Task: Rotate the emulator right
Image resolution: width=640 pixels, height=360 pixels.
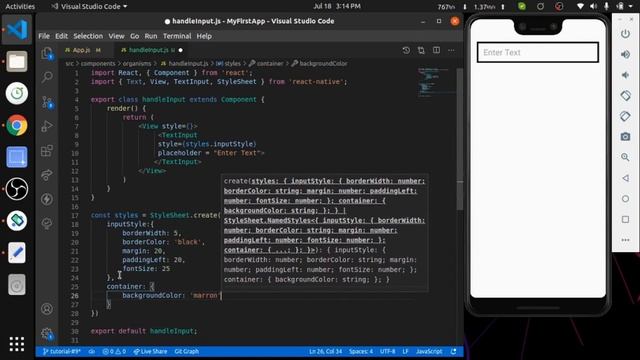Action: (x=625, y=116)
